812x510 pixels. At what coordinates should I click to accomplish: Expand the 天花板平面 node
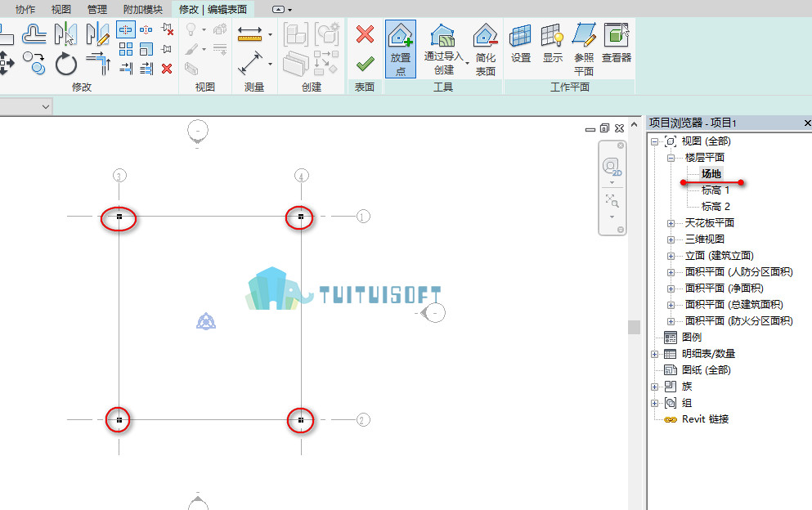coord(671,223)
